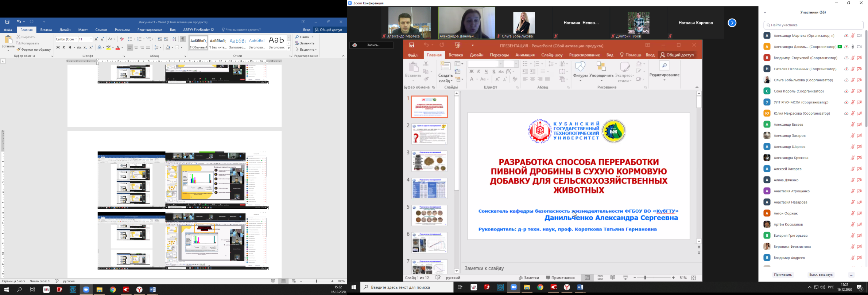This screenshot has width=868, height=295.
Task: Click Пригласить button in participants panel
Action: pyautogui.click(x=783, y=275)
